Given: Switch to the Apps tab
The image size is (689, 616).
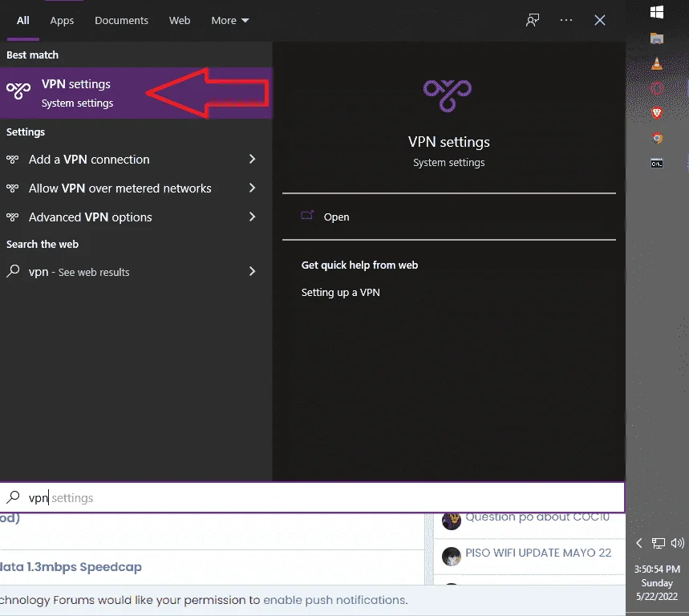Looking at the screenshot, I should [62, 20].
